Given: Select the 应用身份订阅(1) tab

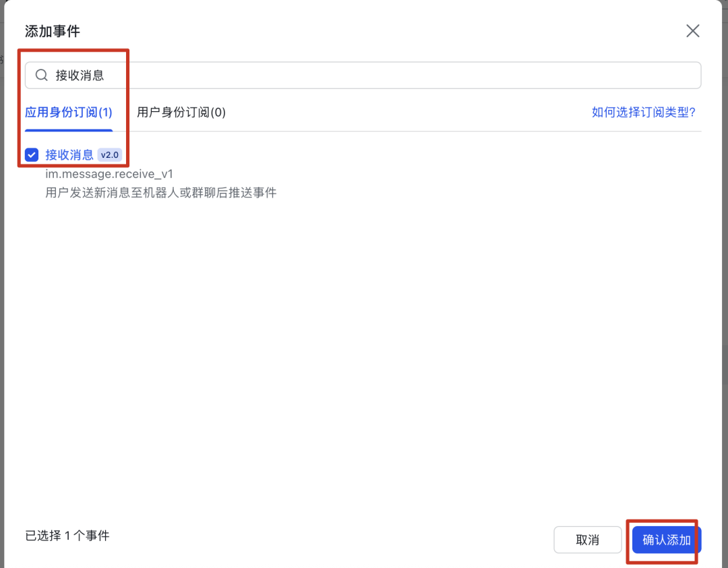Looking at the screenshot, I should click(68, 113).
